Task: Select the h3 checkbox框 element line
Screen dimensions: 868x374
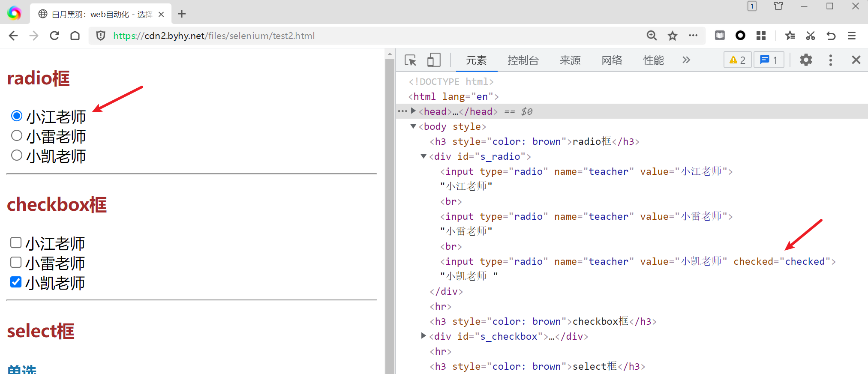Action: point(543,321)
